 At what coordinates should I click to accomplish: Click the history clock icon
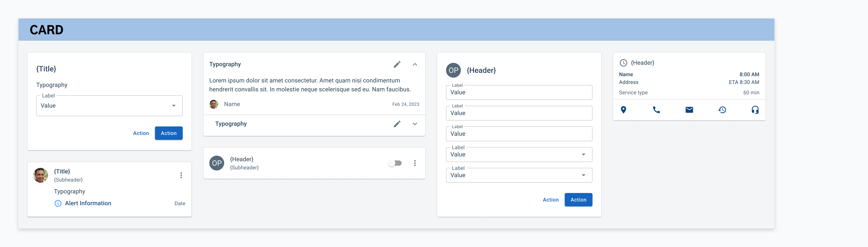[722, 110]
